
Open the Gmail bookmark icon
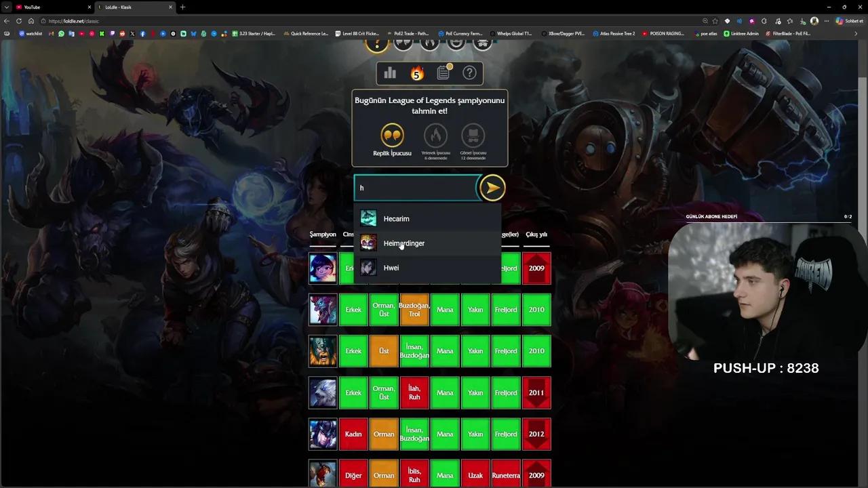point(52,33)
